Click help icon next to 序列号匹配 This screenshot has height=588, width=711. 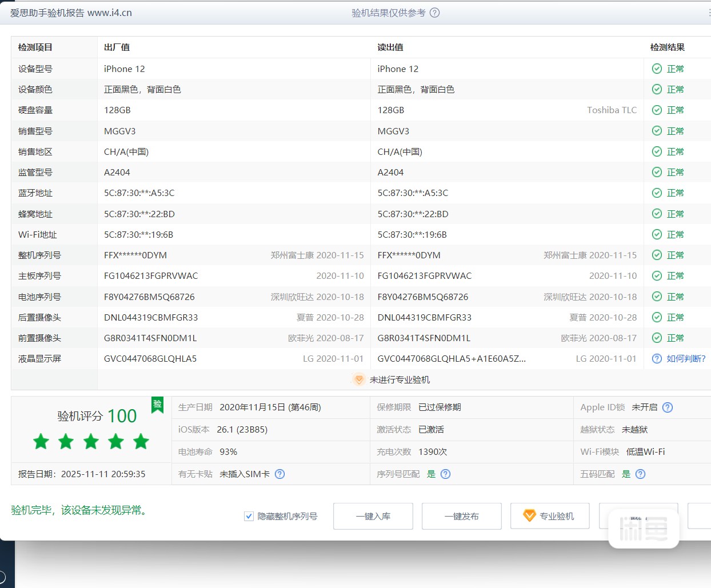[446, 474]
